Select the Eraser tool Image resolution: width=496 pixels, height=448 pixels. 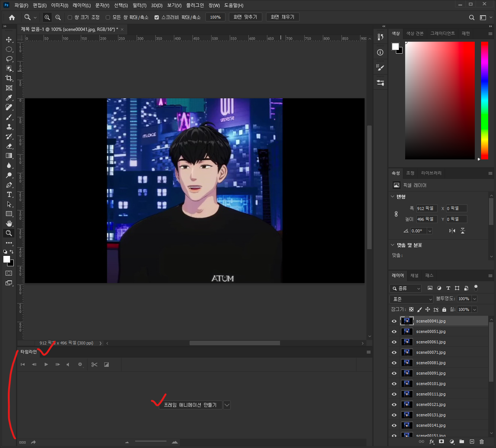point(9,146)
